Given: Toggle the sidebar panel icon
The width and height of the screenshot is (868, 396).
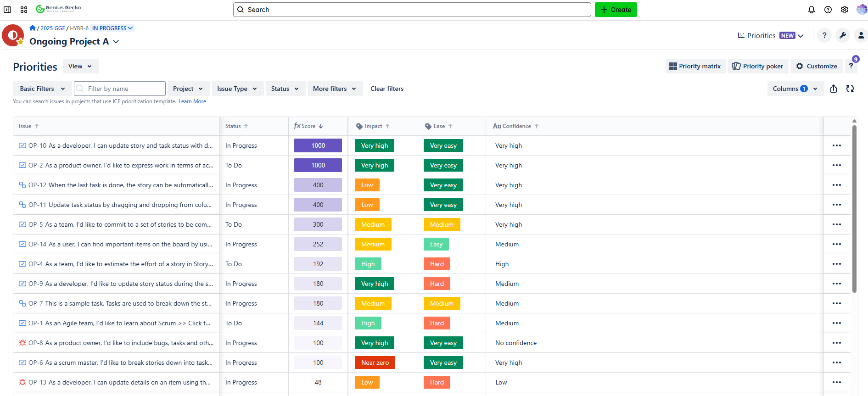Looking at the screenshot, I should pyautogui.click(x=7, y=10).
